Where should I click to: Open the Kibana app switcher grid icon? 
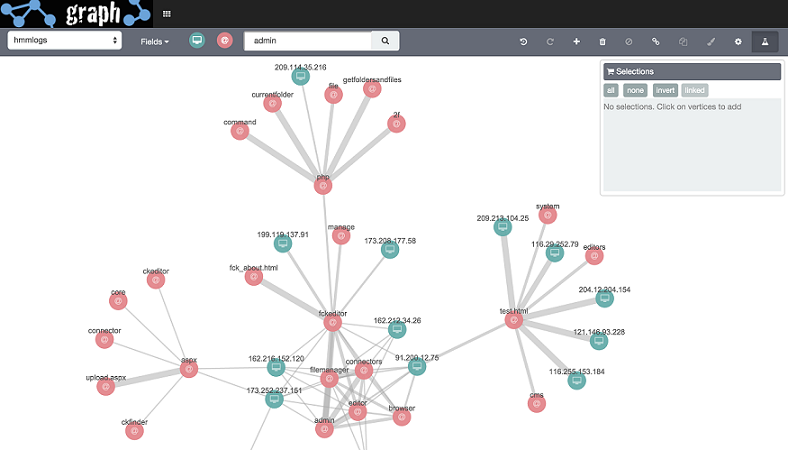tap(166, 14)
